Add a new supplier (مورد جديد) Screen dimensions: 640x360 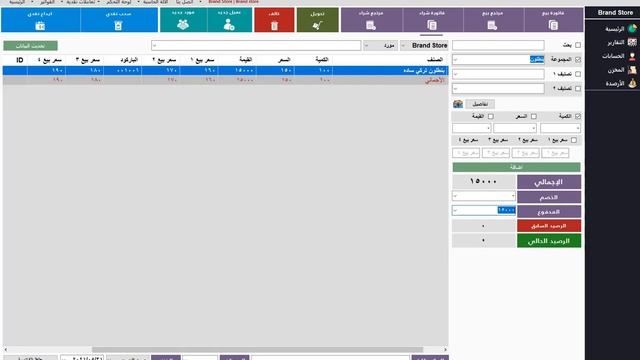tap(183, 20)
